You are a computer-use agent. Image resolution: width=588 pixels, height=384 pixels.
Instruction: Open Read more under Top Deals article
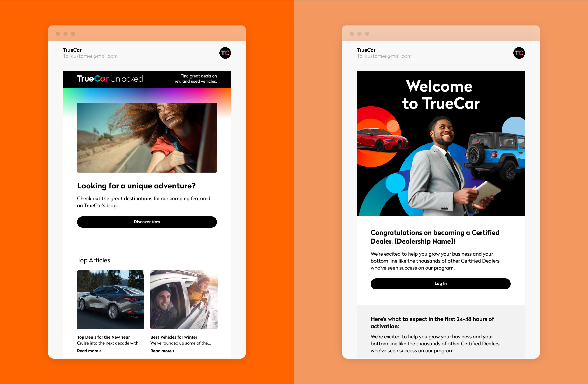pos(89,351)
